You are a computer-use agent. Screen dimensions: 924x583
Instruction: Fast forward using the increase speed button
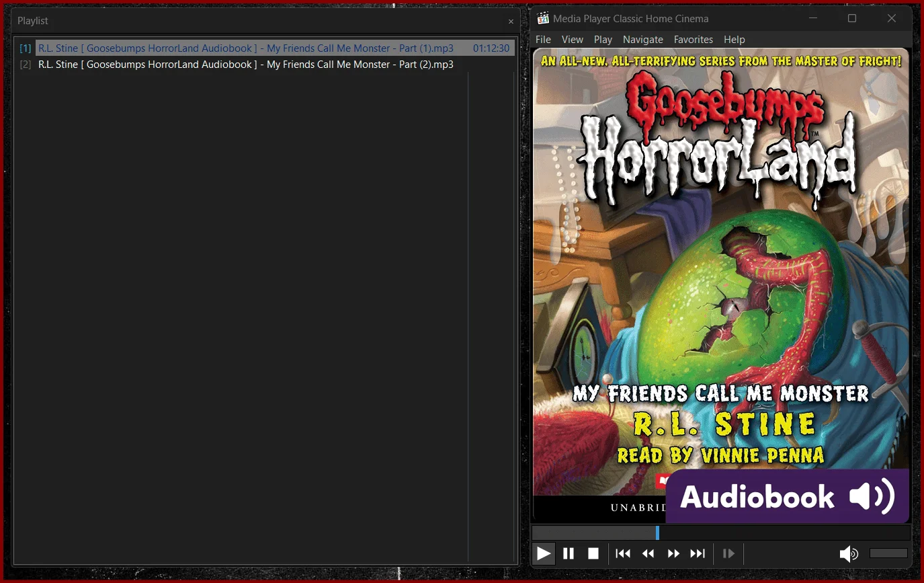click(673, 553)
